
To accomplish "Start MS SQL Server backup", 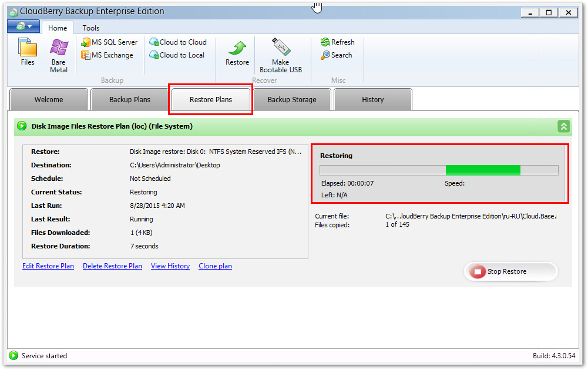I will [x=109, y=42].
